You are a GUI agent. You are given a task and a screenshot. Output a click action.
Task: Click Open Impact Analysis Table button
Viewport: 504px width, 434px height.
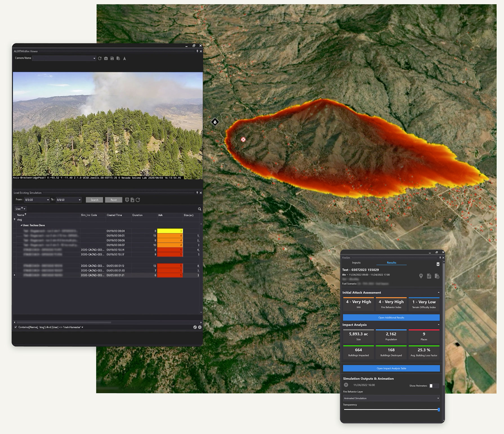391,368
